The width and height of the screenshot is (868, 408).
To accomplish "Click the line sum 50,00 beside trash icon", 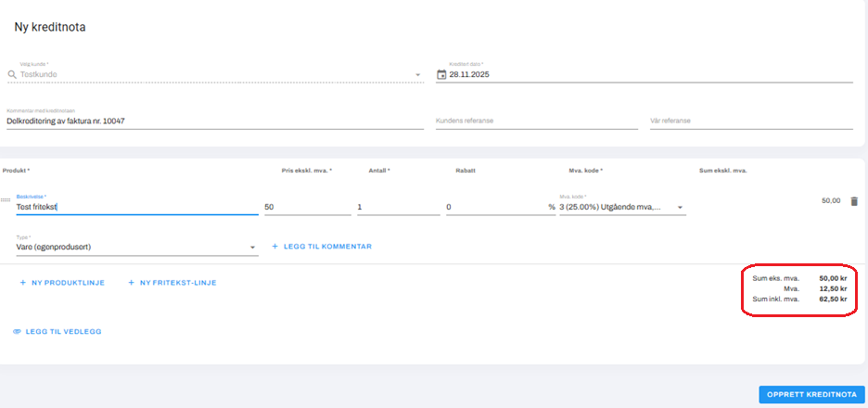I will coord(832,200).
